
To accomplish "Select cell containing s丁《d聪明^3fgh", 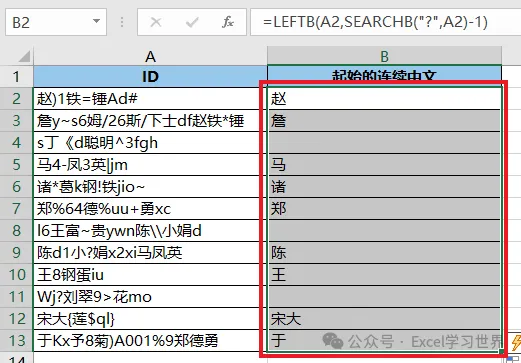I will [x=150, y=143].
